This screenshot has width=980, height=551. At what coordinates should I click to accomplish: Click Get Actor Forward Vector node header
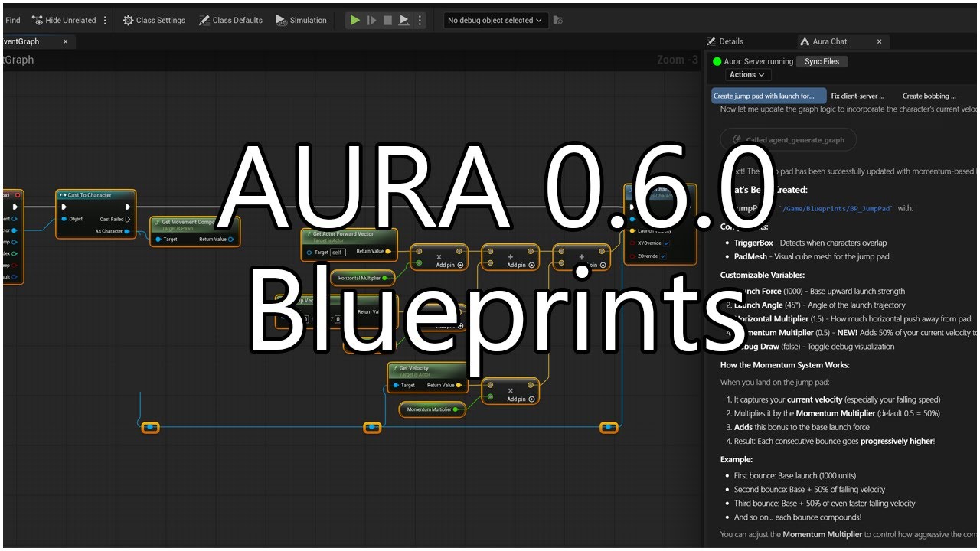(349, 235)
